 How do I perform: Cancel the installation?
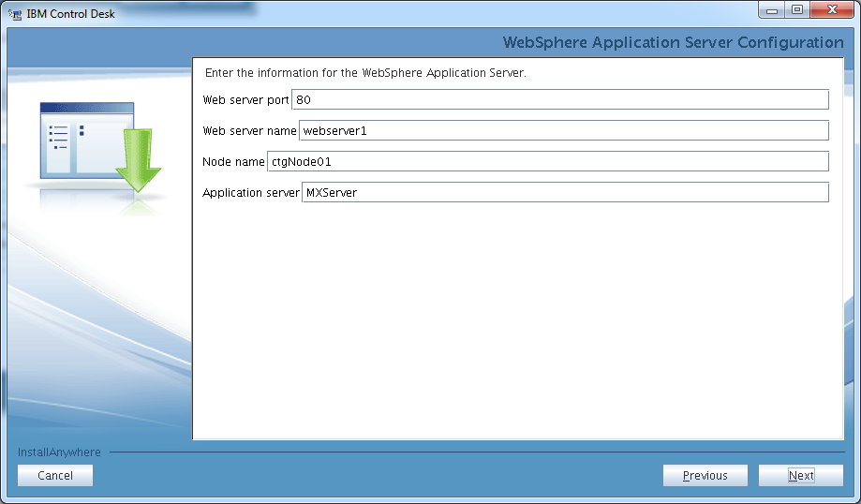(x=55, y=476)
